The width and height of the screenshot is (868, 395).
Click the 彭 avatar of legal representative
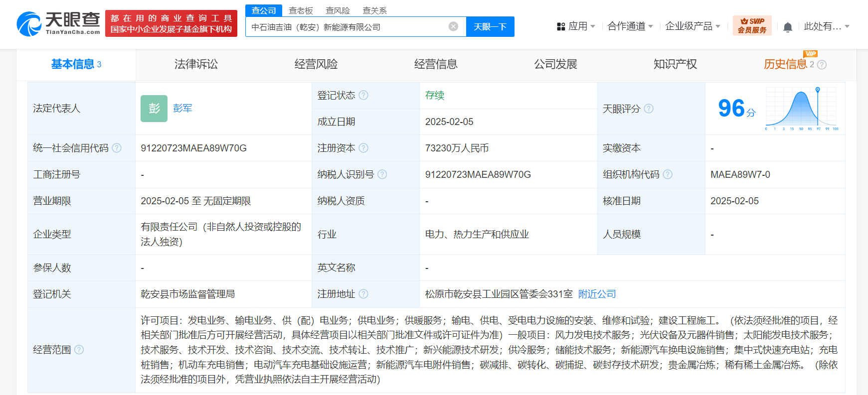coord(154,109)
